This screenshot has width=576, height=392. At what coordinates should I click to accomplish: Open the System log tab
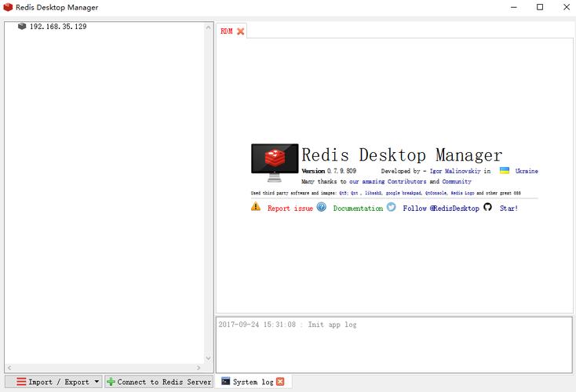tap(253, 382)
